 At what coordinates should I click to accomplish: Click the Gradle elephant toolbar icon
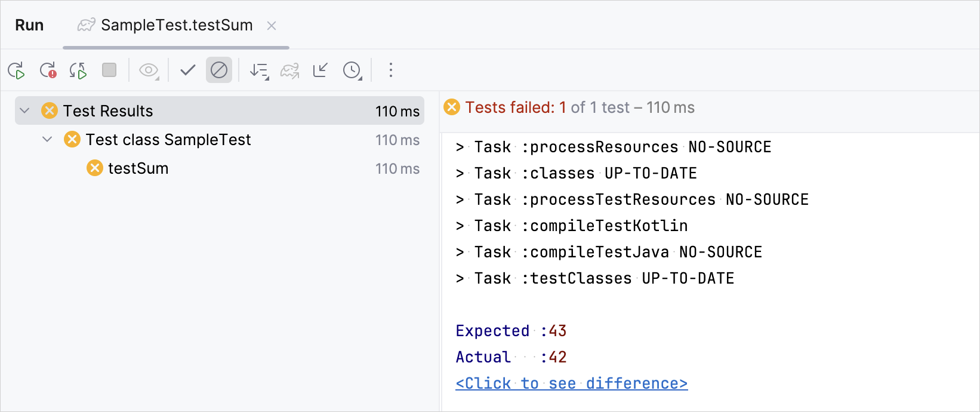coord(290,70)
